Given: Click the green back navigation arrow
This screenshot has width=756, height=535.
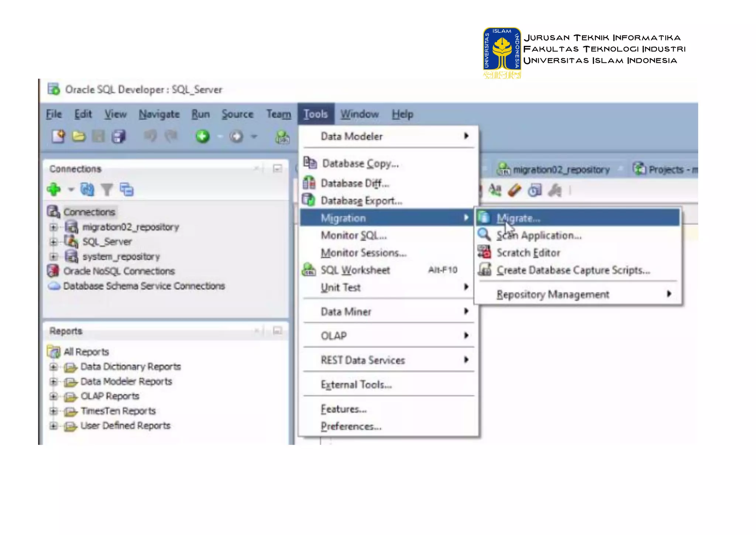Looking at the screenshot, I should click(x=202, y=136).
